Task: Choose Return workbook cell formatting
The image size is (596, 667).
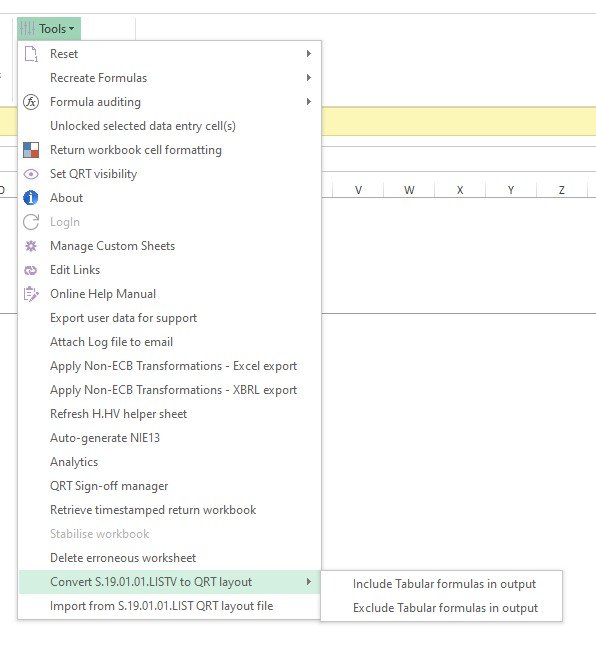Action: point(169,150)
